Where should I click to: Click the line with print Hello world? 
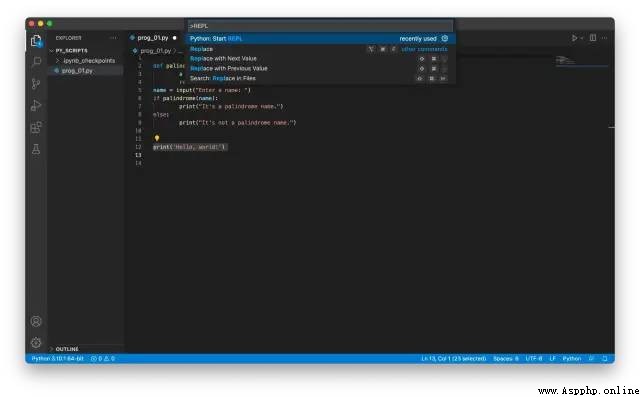[190, 147]
